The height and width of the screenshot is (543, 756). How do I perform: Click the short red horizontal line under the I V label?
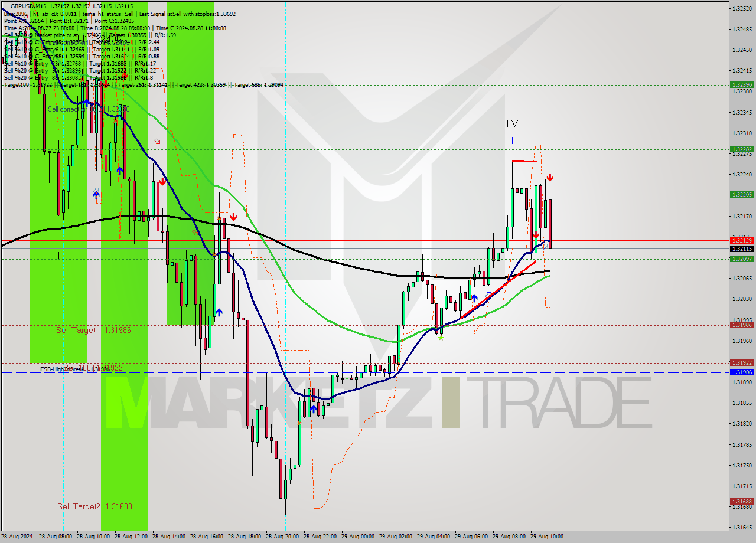tap(524, 161)
